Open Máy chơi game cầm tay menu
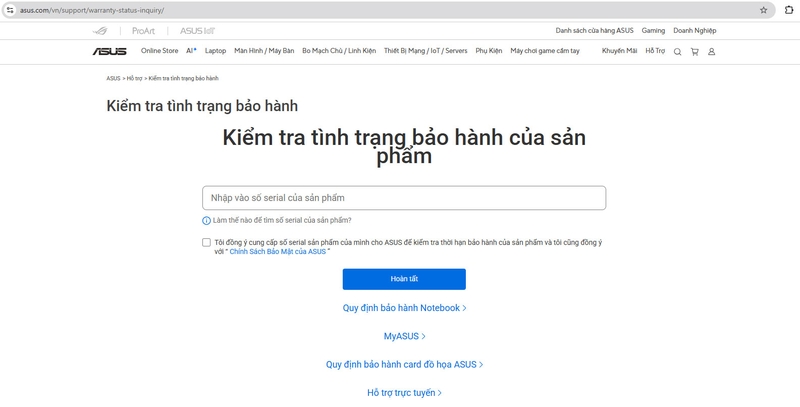Screen dimensions: 800x407 click(x=545, y=51)
